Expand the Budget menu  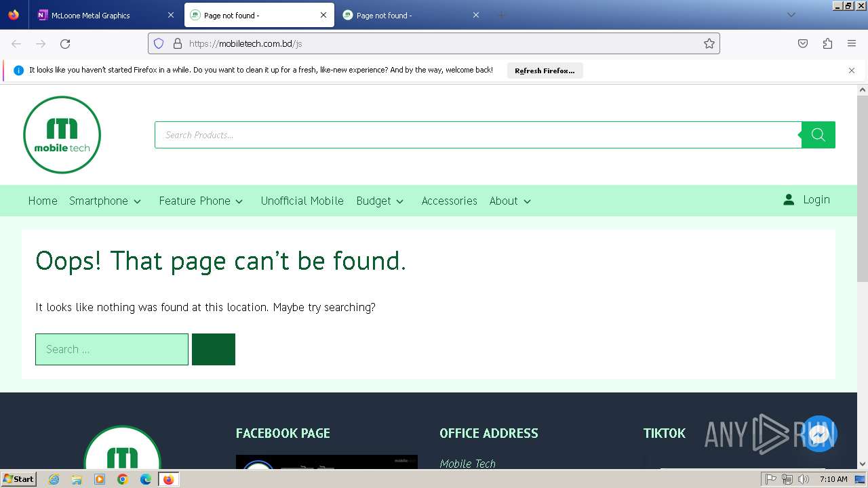380,201
